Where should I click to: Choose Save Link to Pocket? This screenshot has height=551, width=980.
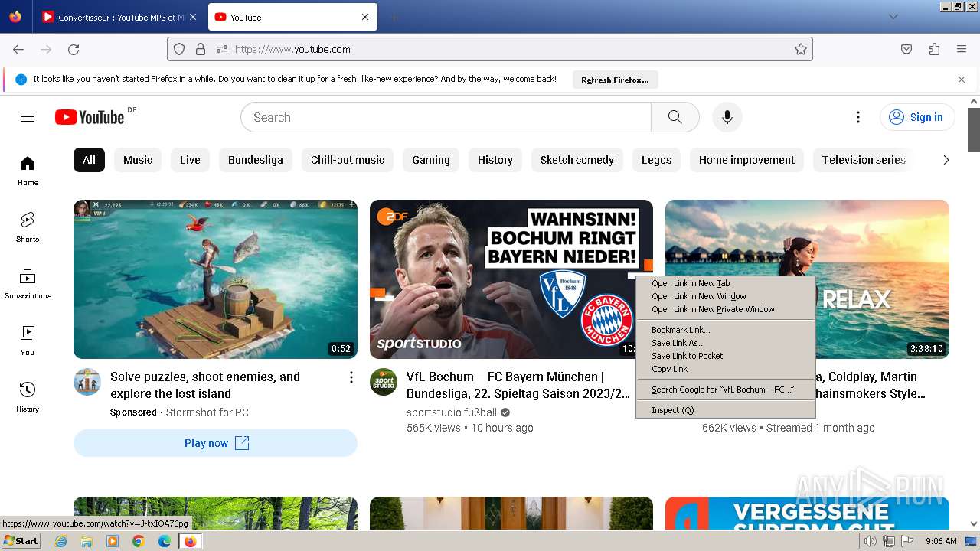pyautogui.click(x=725, y=356)
